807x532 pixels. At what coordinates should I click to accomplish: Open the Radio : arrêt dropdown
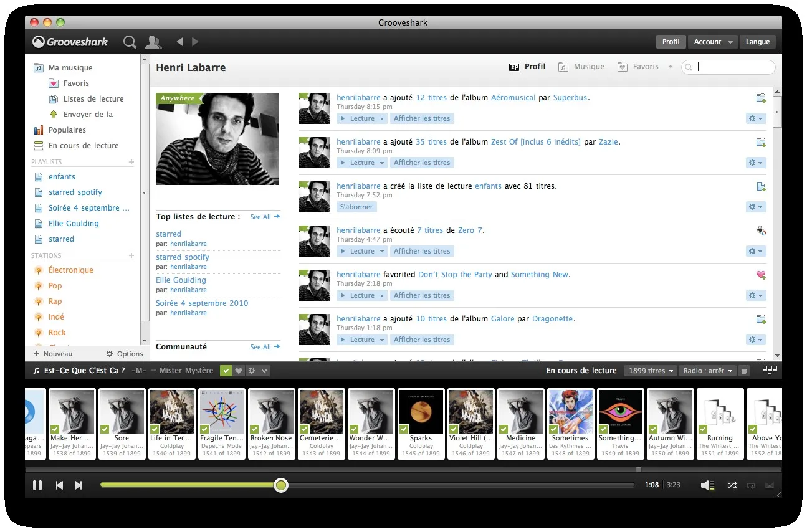pyautogui.click(x=707, y=371)
